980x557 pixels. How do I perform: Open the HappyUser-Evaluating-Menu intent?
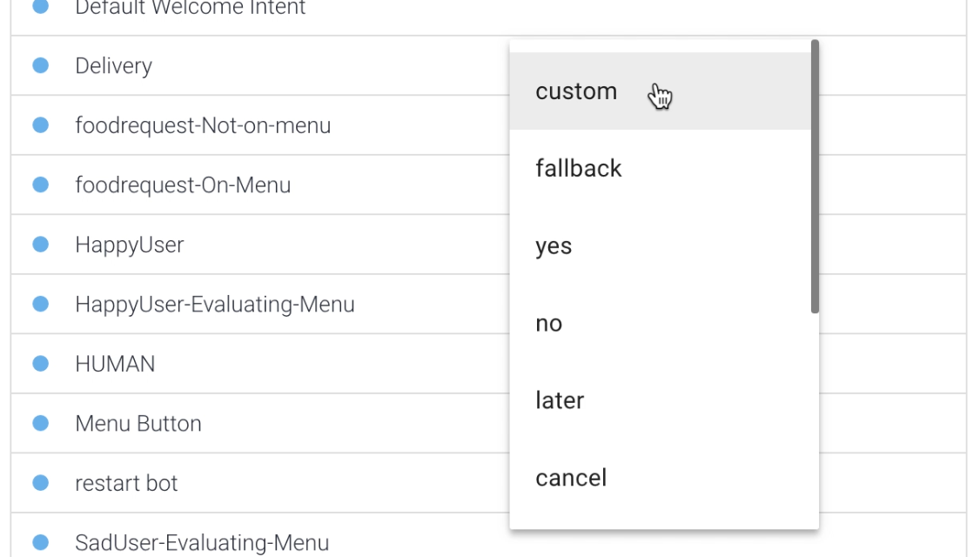214,305
